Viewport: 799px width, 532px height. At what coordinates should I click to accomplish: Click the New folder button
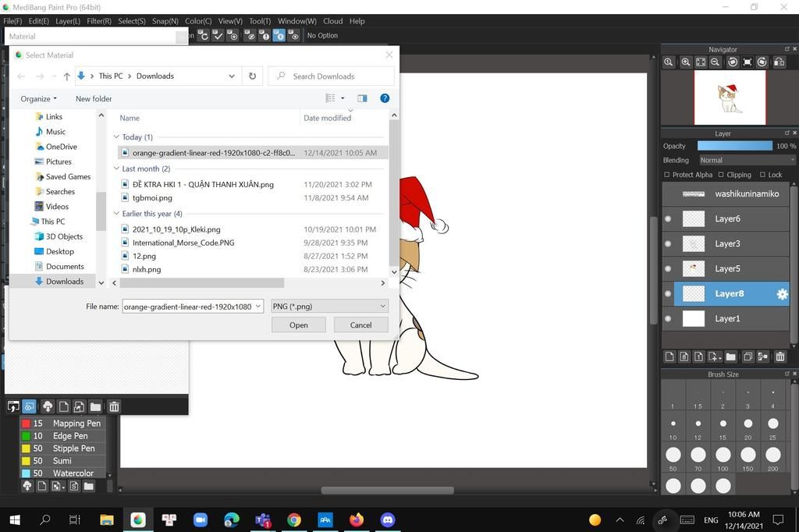(94, 99)
